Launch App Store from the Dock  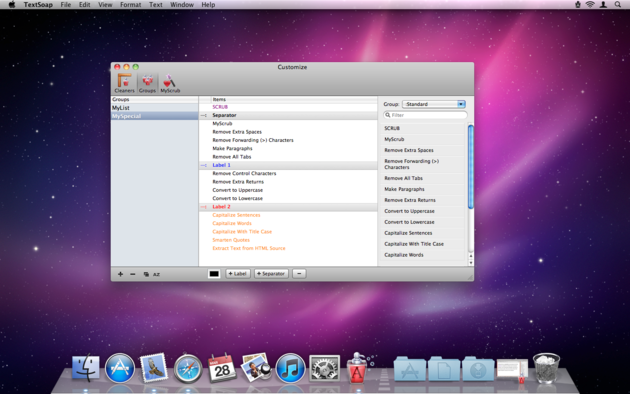pyautogui.click(x=120, y=368)
